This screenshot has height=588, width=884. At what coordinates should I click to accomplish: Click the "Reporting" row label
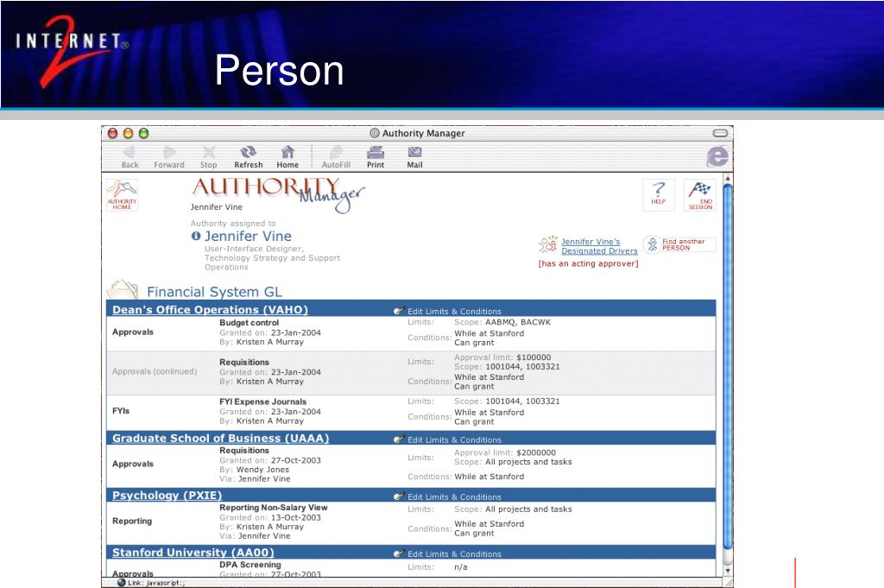point(132,521)
